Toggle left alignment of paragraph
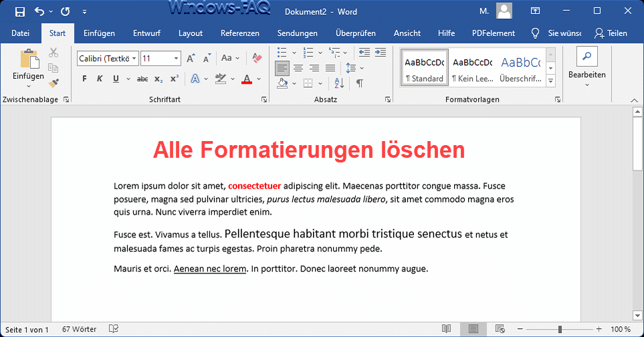 tap(282, 68)
